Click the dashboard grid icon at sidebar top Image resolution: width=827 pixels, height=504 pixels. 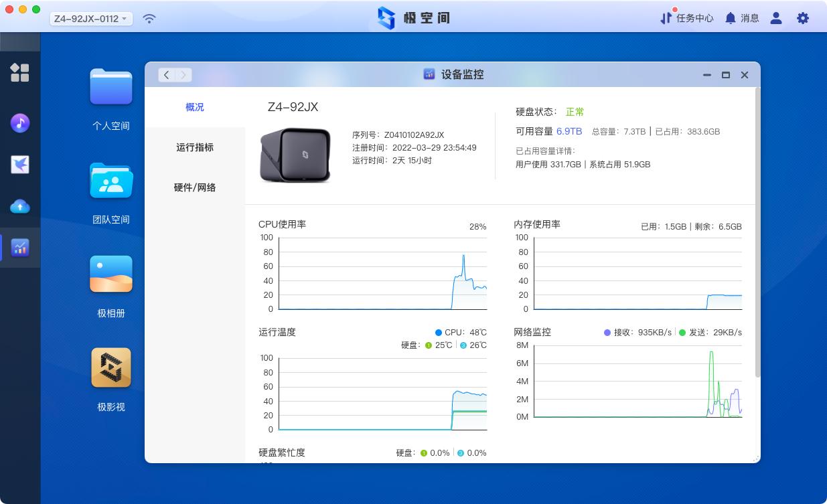(20, 73)
